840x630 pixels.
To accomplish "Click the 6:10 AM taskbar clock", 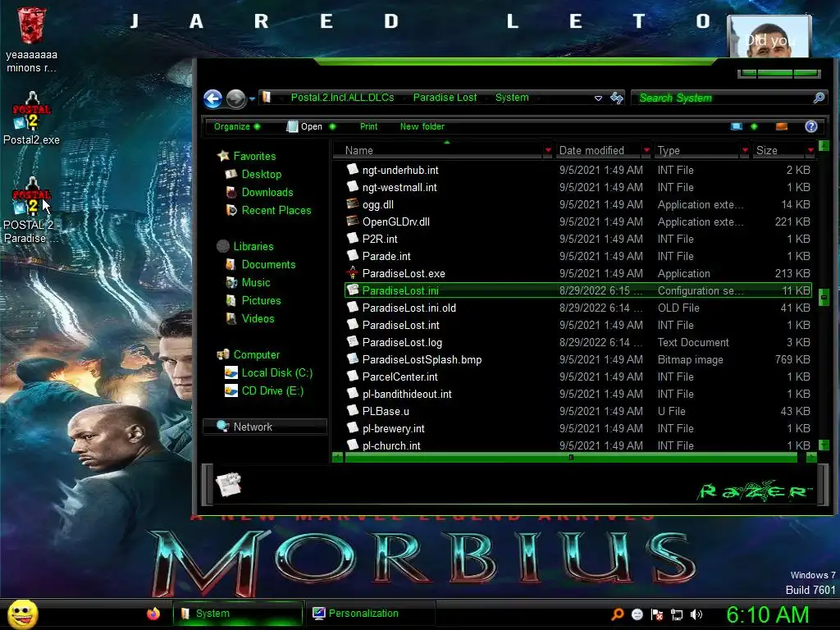I will coord(767,614).
